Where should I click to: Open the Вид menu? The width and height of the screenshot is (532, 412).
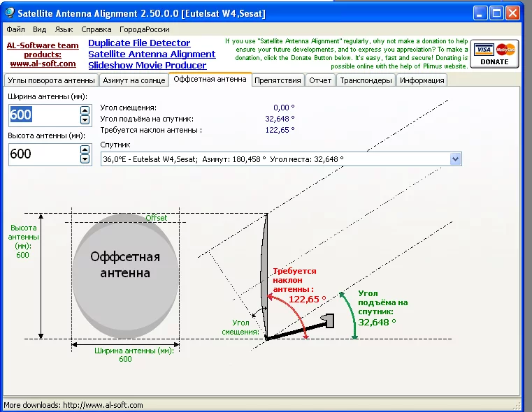tap(39, 29)
